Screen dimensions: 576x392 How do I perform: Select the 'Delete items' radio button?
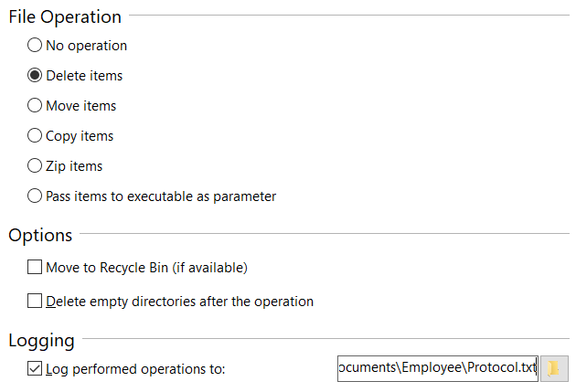click(x=35, y=75)
